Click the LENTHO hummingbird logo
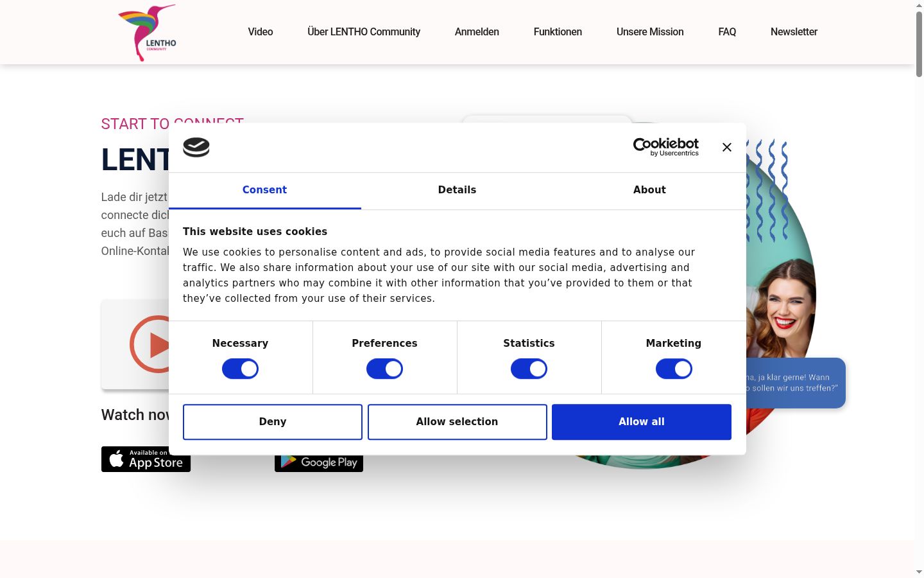This screenshot has width=924, height=578. click(x=147, y=33)
